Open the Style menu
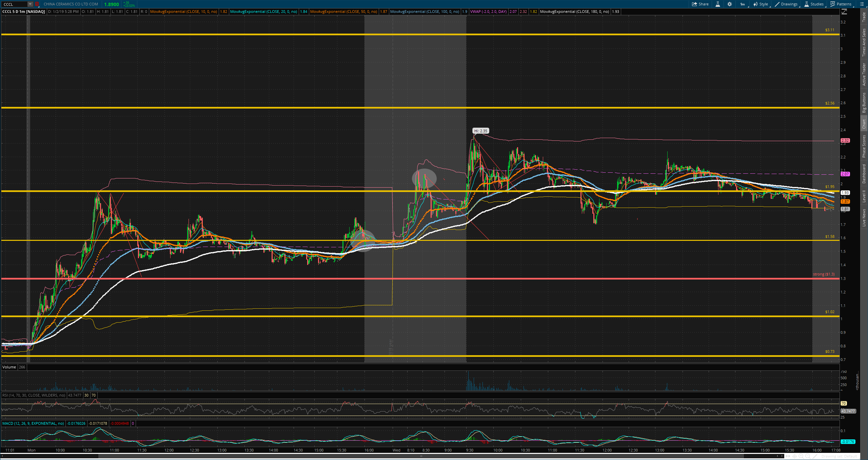The image size is (868, 460). click(x=761, y=4)
